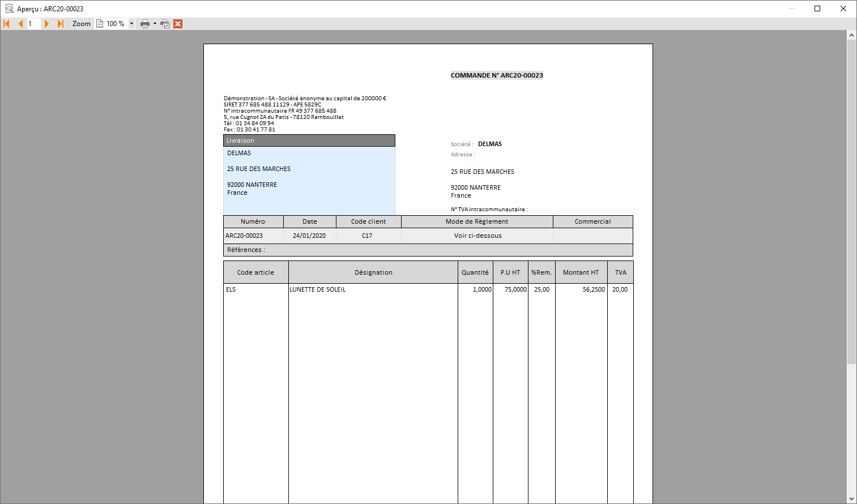857x504 pixels.
Task: Click the Voir ci-dessous cell
Action: [x=478, y=236]
